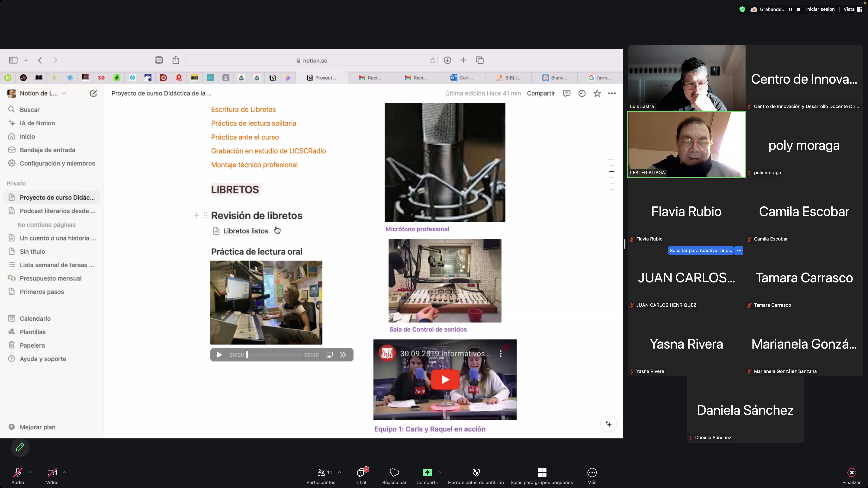Go forward in Safari history
This screenshot has width=868, height=488.
click(x=55, y=60)
